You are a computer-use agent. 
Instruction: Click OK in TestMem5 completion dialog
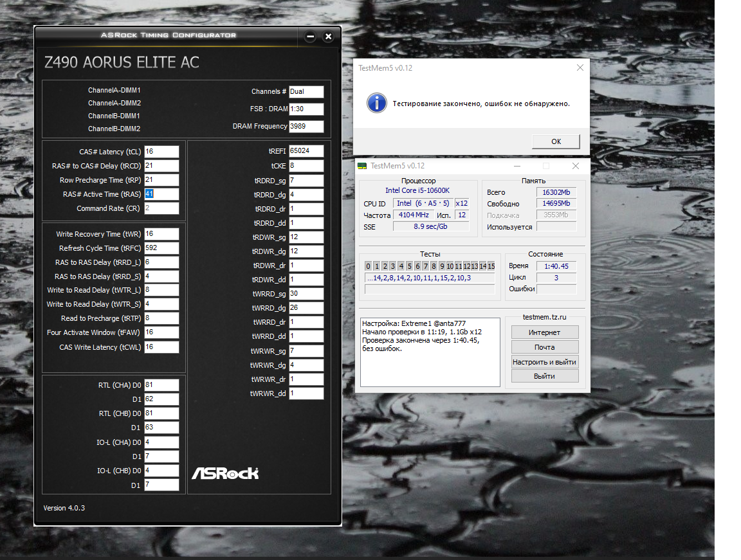pyautogui.click(x=556, y=141)
